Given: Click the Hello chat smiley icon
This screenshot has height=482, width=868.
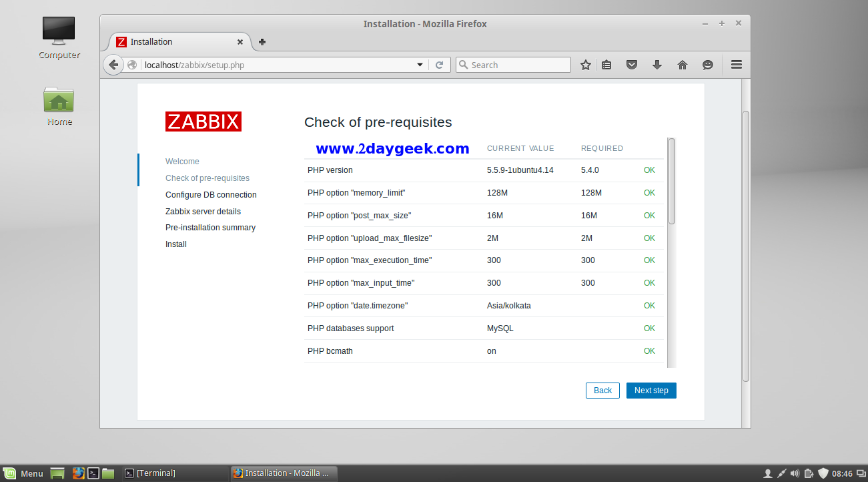Looking at the screenshot, I should pyautogui.click(x=708, y=65).
